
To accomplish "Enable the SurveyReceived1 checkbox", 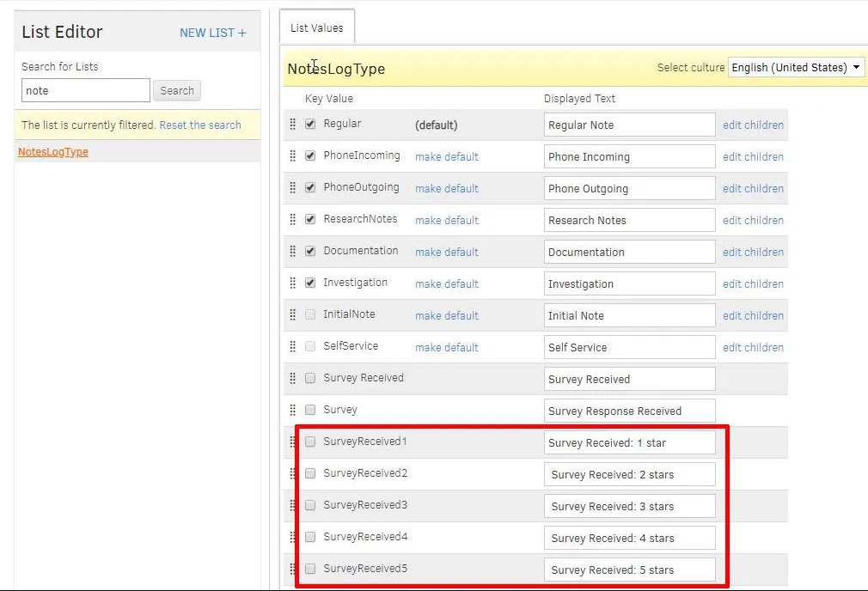I will coord(310,442).
